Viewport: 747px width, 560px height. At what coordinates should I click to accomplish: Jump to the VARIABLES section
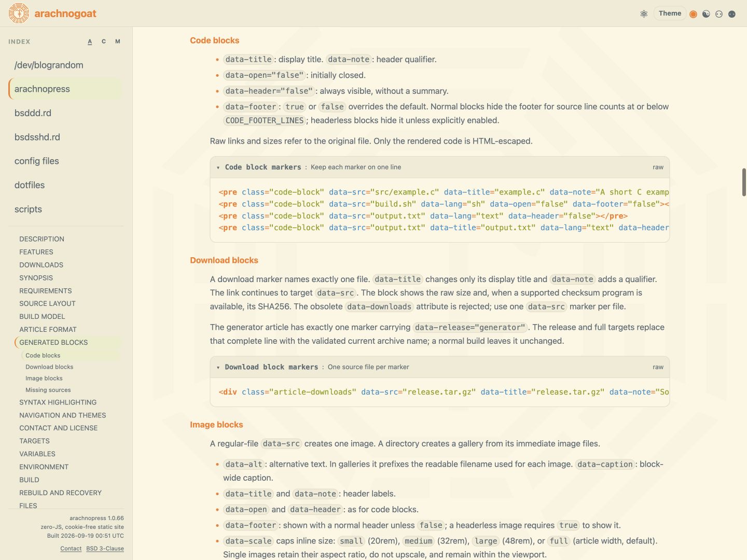(x=37, y=454)
